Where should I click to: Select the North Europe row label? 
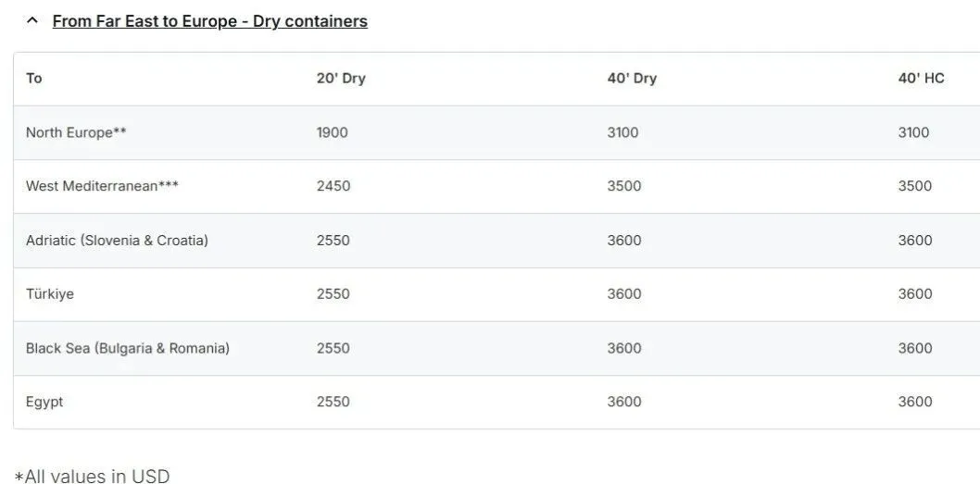point(76,132)
